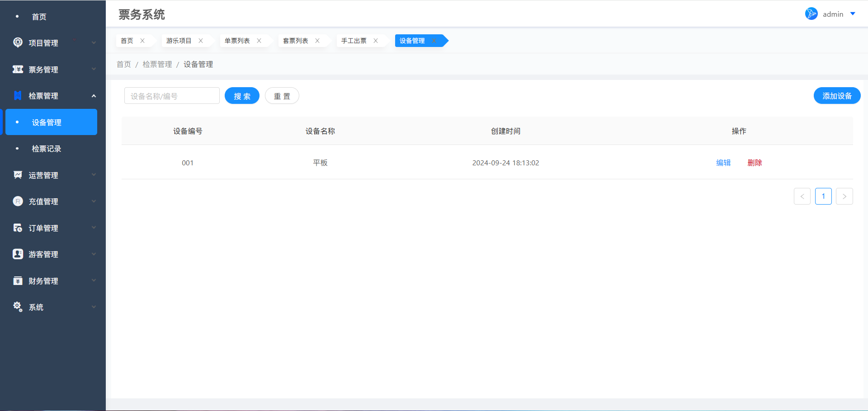Expand the 系统 chevron
The image size is (868, 411).
[94, 307]
